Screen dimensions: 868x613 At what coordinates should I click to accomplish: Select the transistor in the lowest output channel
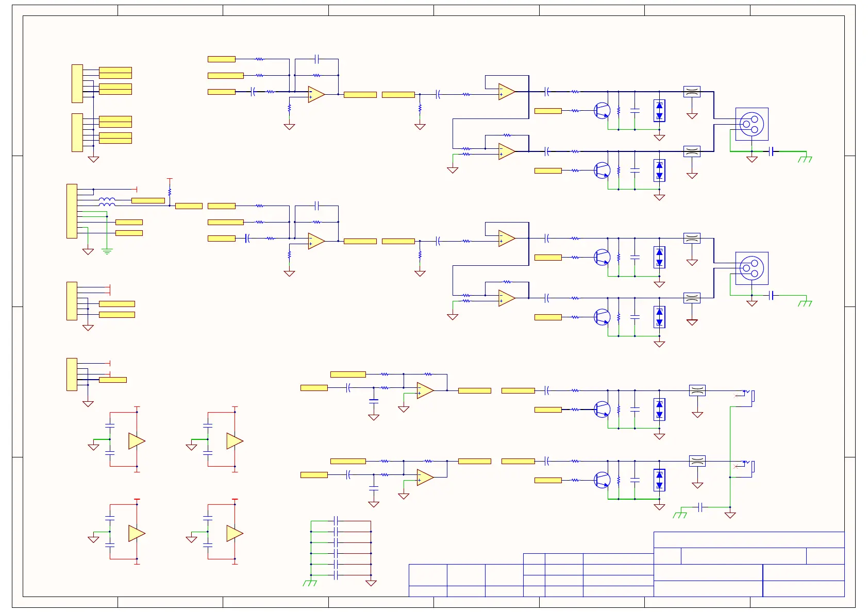pos(602,480)
